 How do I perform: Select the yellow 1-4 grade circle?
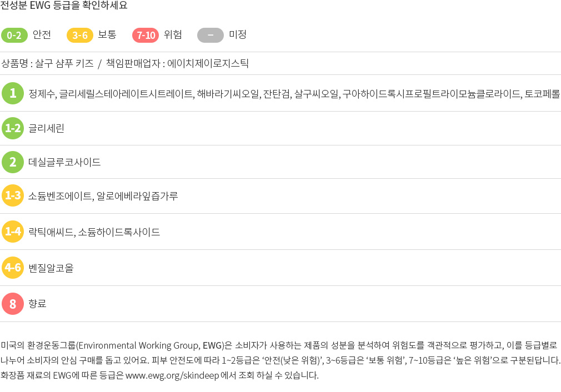[13, 232]
